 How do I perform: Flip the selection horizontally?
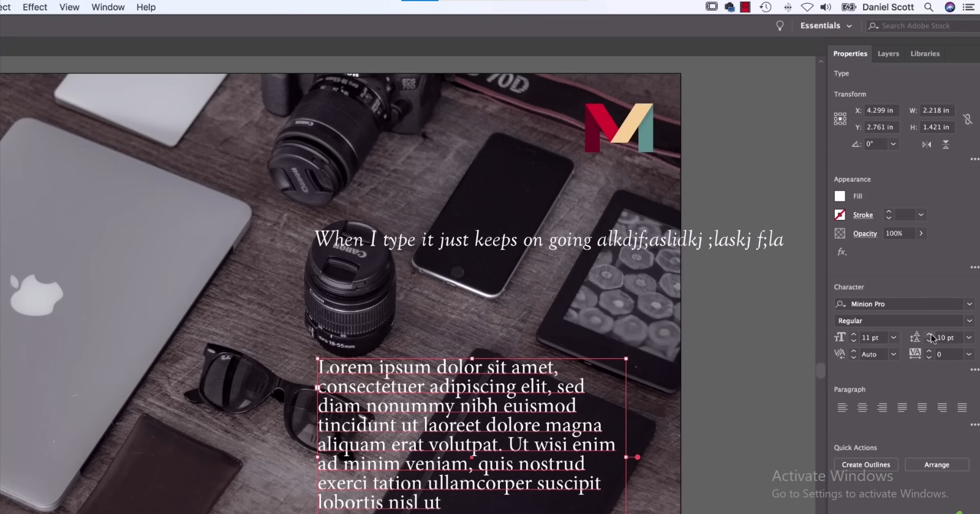(x=927, y=145)
